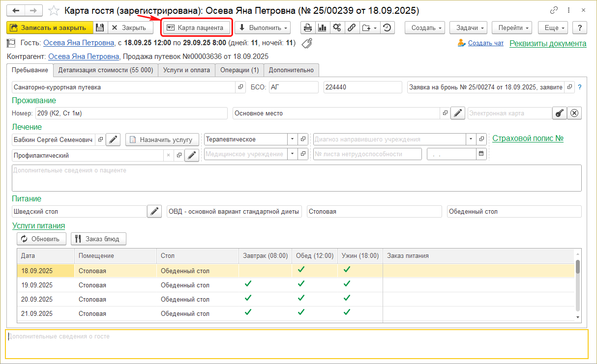Open the Терапевтическое dropdown arrow

[x=292, y=140]
